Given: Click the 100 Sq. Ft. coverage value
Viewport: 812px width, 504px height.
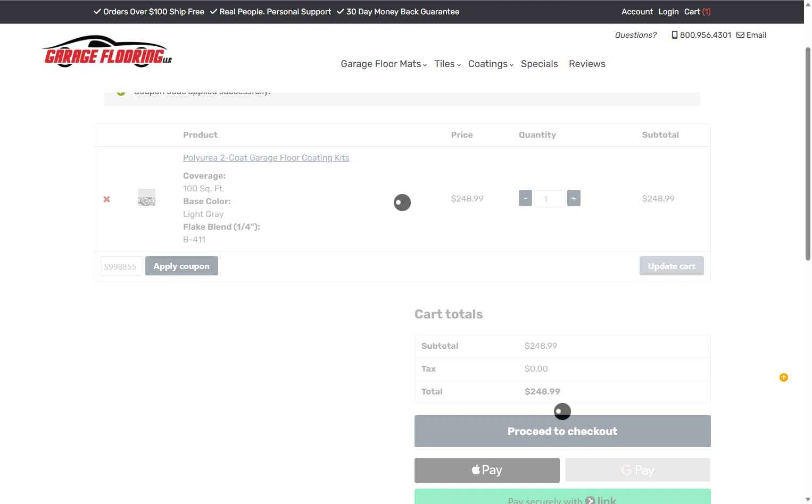Looking at the screenshot, I should (x=204, y=189).
